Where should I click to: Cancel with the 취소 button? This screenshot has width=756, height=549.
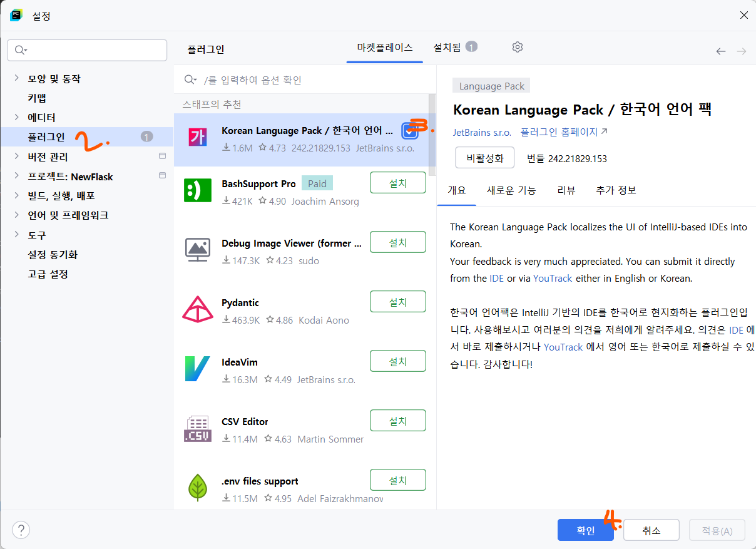tap(651, 530)
